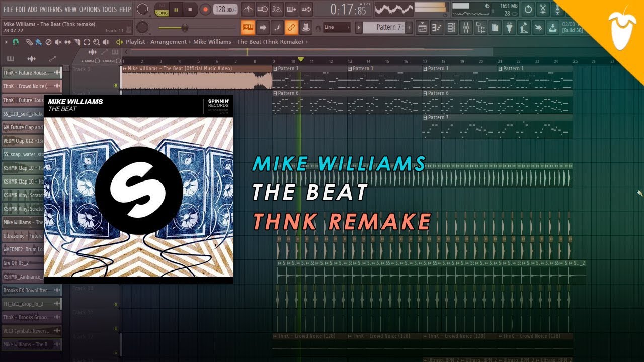
Task: Open the plugin picker plug icon
Action: (x=510, y=27)
